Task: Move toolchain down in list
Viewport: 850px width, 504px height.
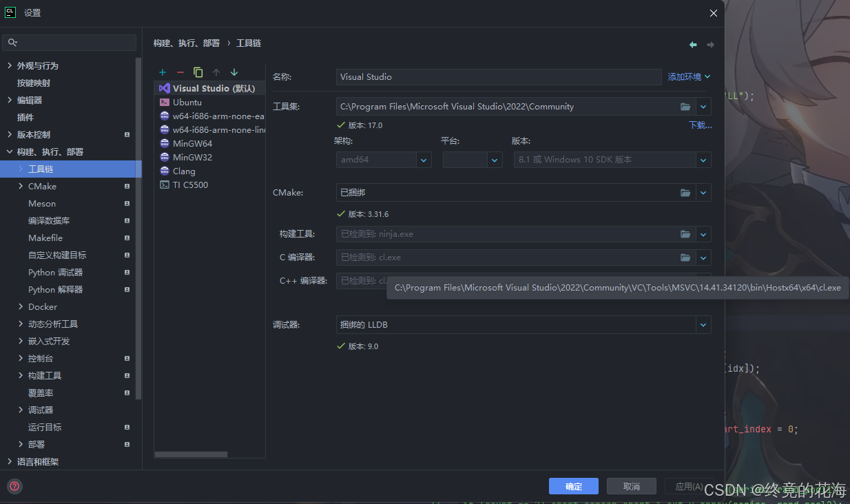Action: [234, 72]
